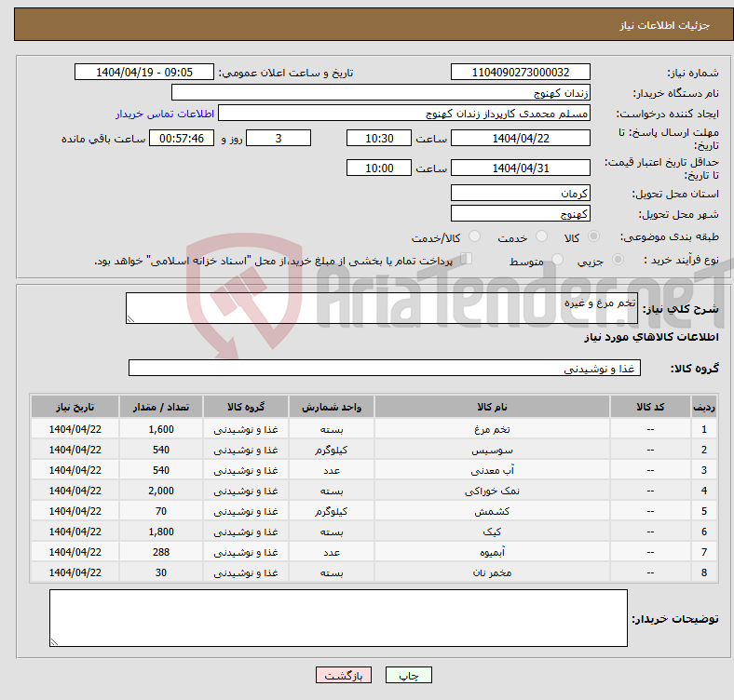
Task: Click the price validity date 1404/04/31 field
Action: click(x=520, y=168)
